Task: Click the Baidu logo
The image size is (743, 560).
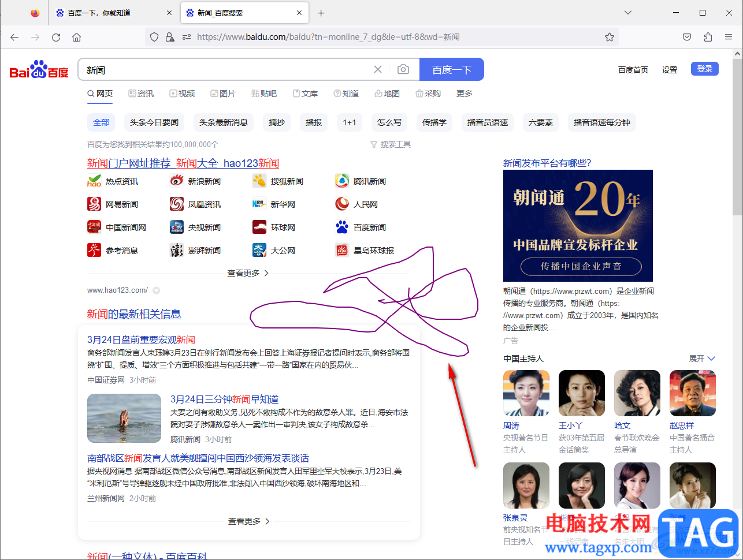Action: click(39, 69)
